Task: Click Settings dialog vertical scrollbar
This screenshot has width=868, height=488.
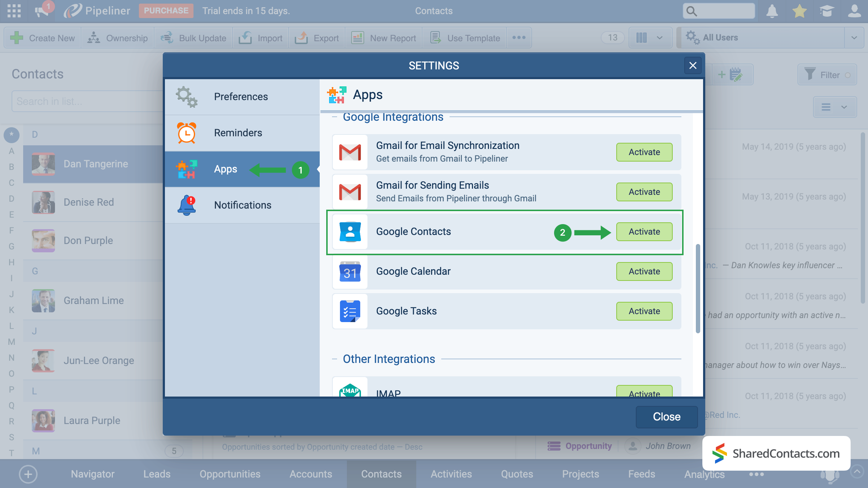Action: pos(698,288)
